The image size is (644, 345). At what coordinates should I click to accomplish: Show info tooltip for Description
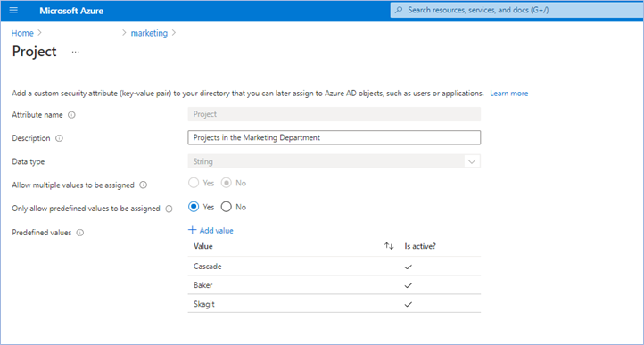click(59, 138)
